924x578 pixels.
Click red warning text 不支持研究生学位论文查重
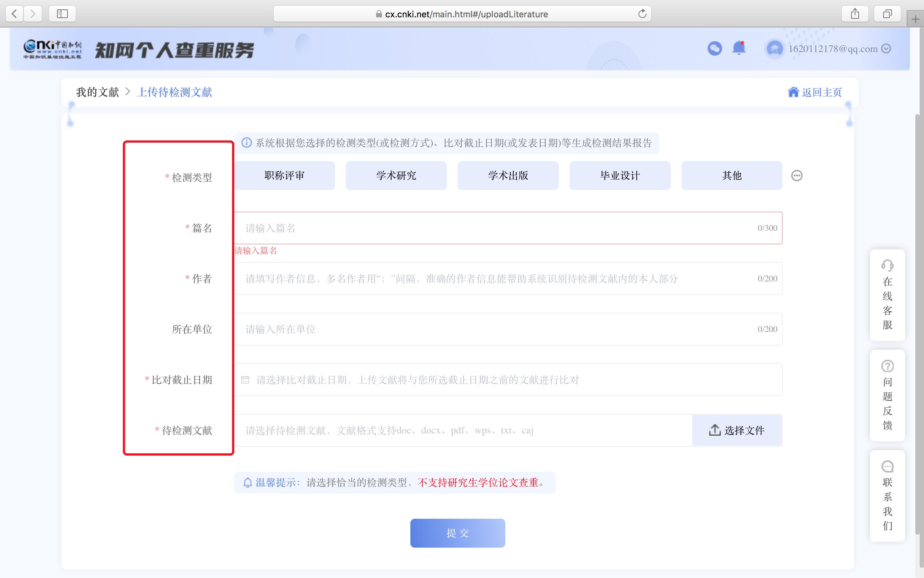pyautogui.click(x=478, y=482)
